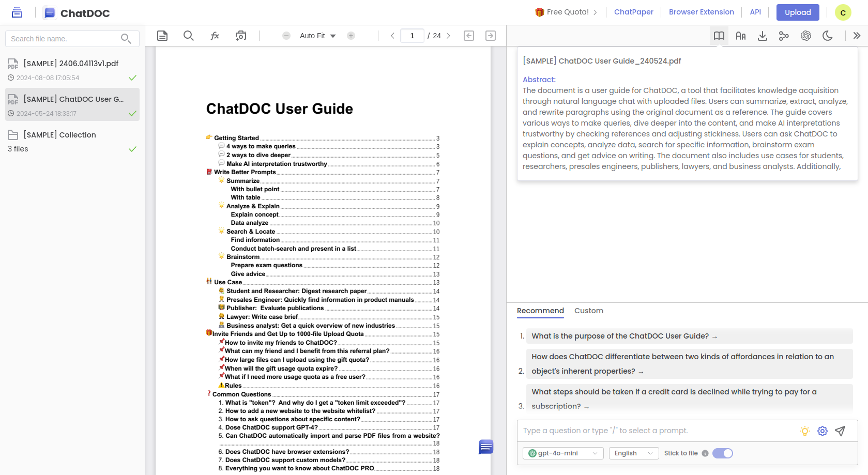This screenshot has width=868, height=475.
Task: Open the ChatPaper link
Action: pyautogui.click(x=634, y=12)
